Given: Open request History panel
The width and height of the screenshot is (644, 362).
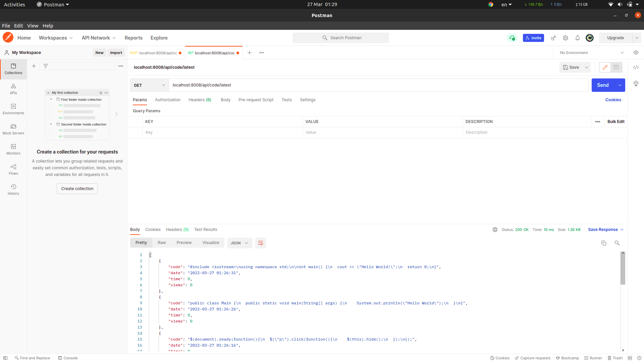Looking at the screenshot, I should 13,189.
